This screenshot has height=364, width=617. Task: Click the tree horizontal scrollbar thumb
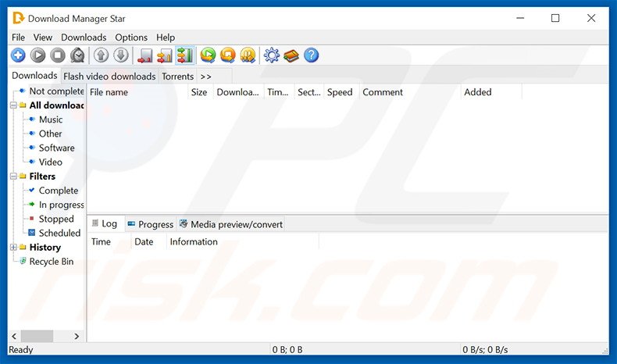point(37,336)
